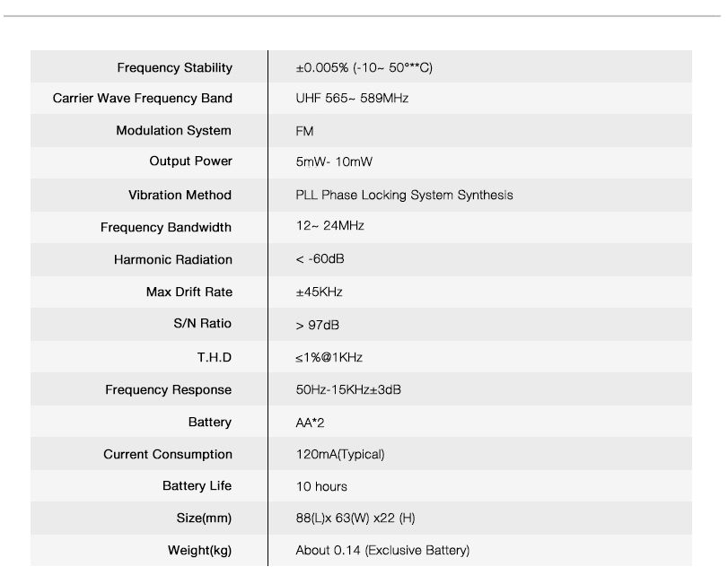
Task: Click the Frequency Bandwidth label
Action: (165, 228)
